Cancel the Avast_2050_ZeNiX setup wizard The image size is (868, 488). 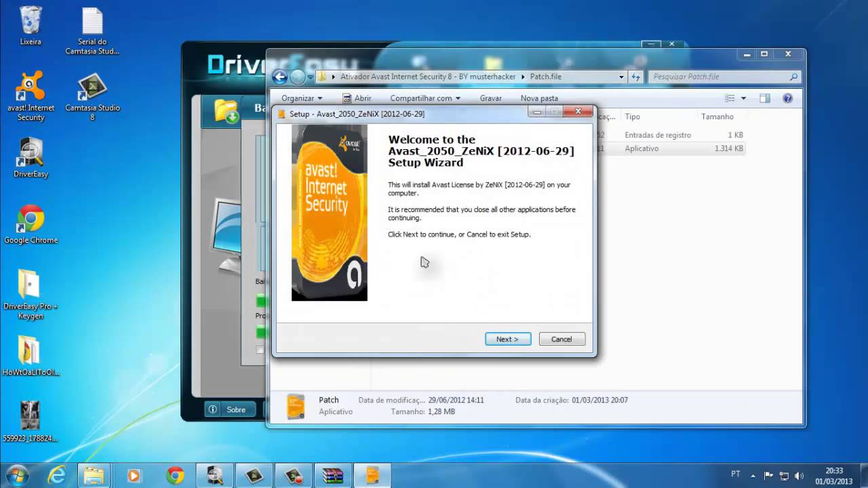pos(561,339)
